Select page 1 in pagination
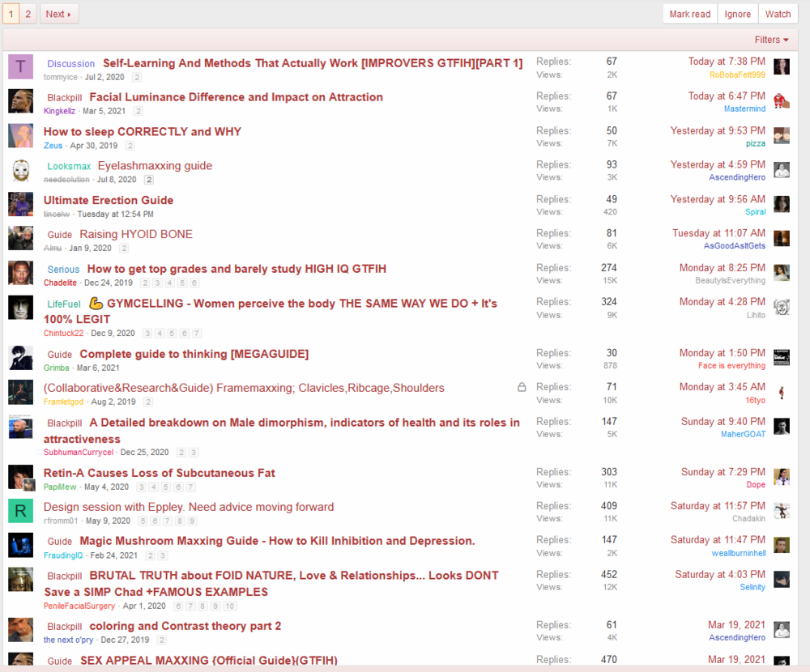Screen dimensions: 810x672 coord(11,14)
